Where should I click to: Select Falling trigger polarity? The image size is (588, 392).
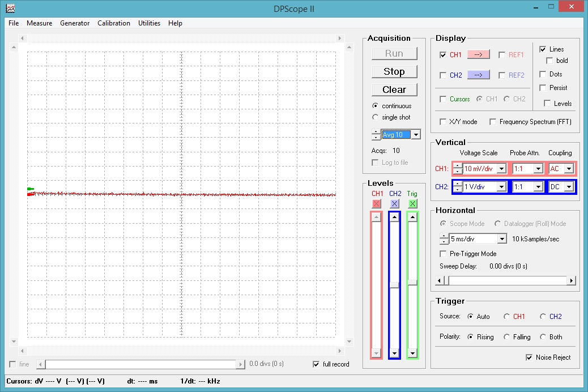[x=506, y=337]
